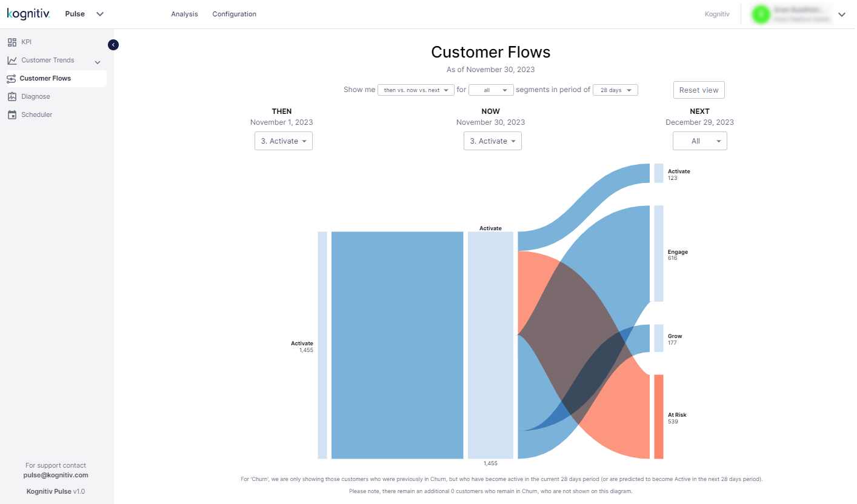857x504 pixels.
Task: Click the 'At Risk' label text
Action: (677, 415)
